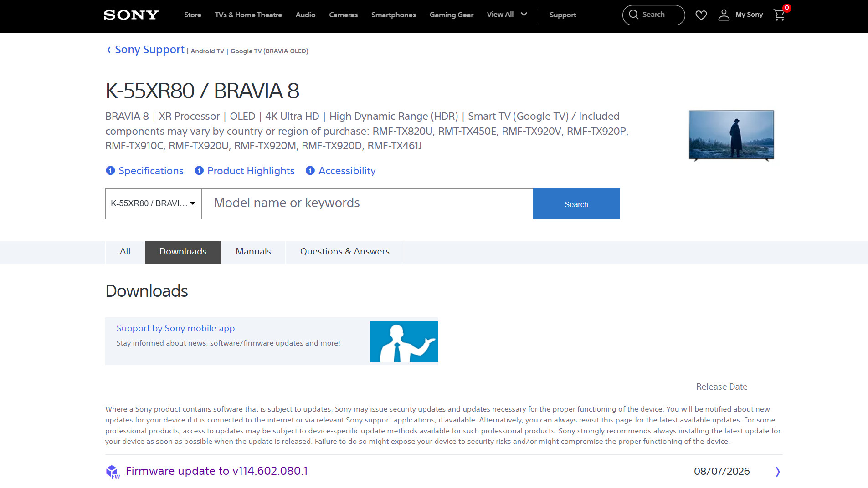Viewport: 868px width, 488px height.
Task: Open the Store menu item
Action: coord(193,15)
